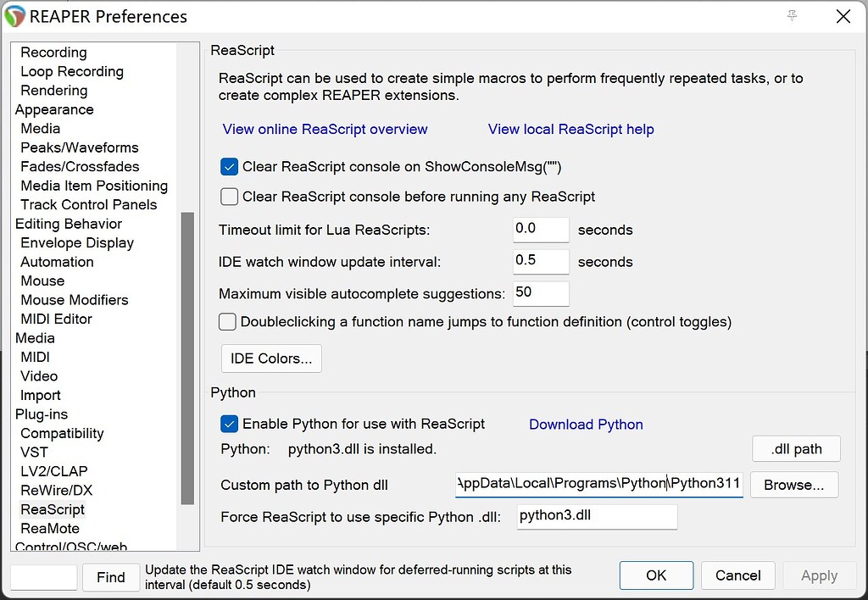Select Appearance category
This screenshot has width=868, height=600.
[x=54, y=109]
